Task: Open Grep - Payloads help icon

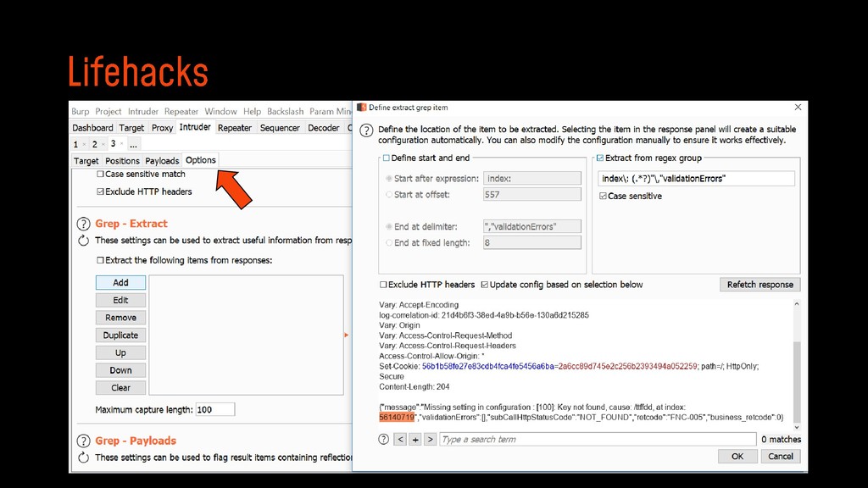Action: click(83, 441)
